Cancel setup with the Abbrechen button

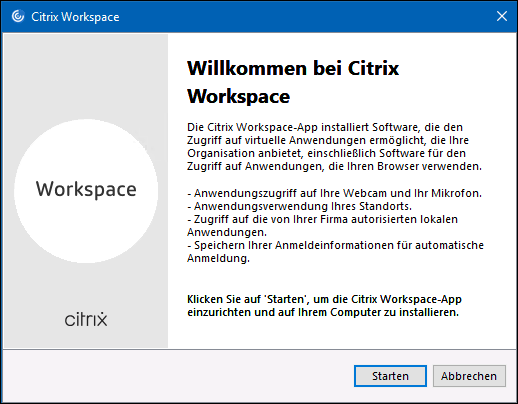[x=469, y=376]
